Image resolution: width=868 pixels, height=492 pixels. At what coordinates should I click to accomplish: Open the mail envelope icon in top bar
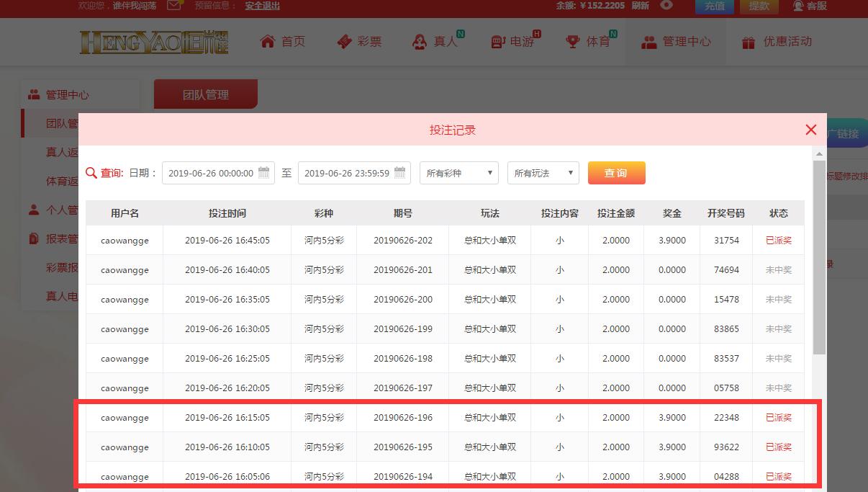pyautogui.click(x=173, y=5)
